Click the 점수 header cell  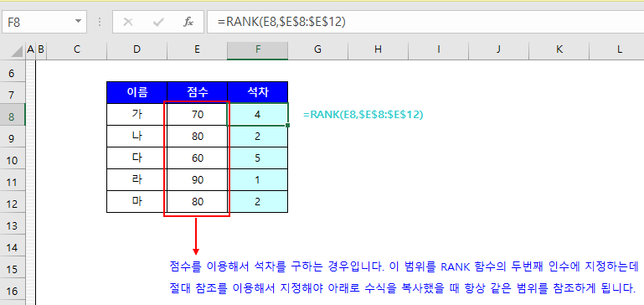pyautogui.click(x=197, y=92)
